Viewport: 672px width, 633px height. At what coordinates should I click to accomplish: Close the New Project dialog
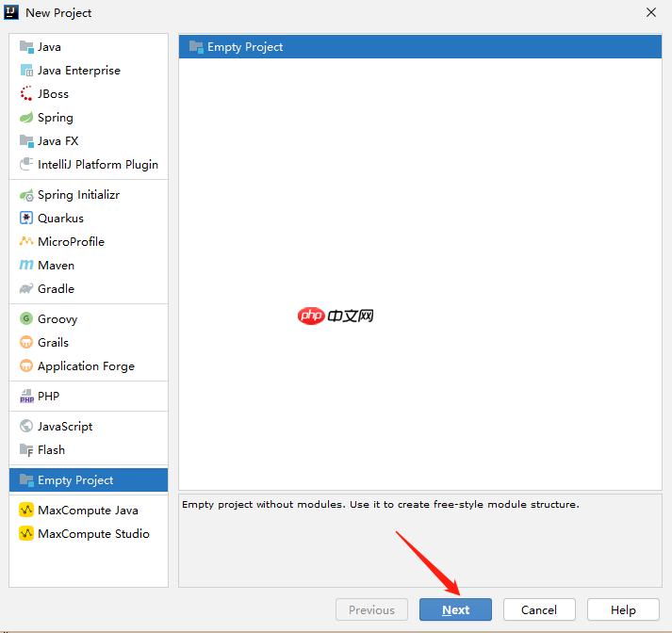[651, 12]
